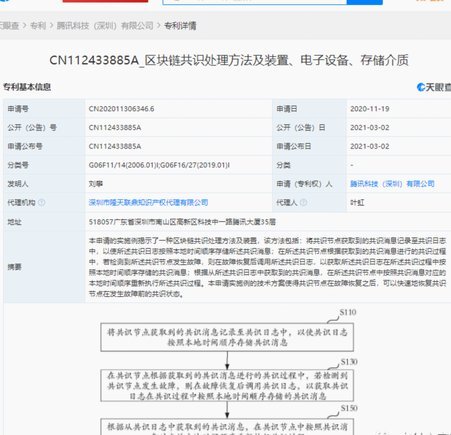Click the 公开（公告）日 label cell
This screenshot has height=435, width=451.
point(309,128)
